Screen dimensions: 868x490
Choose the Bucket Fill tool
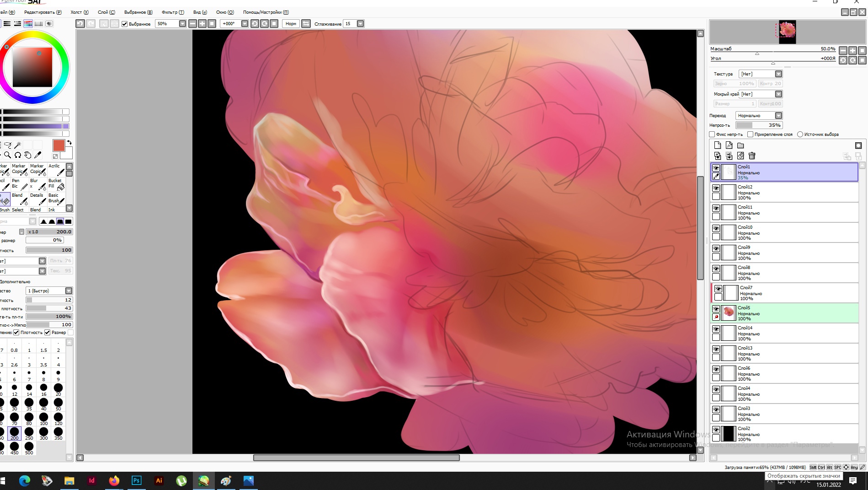[57, 184]
